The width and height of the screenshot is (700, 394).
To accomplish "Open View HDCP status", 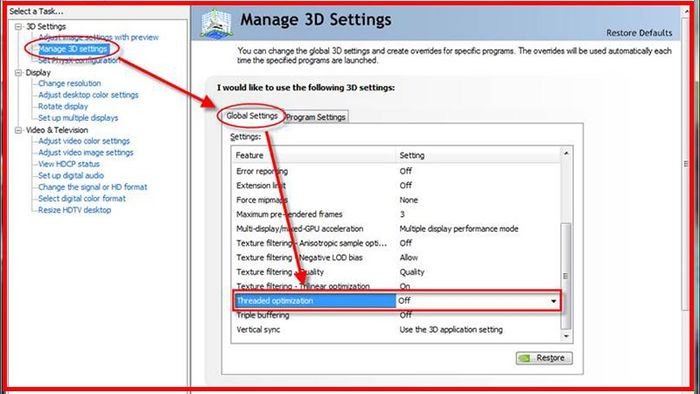I will (69, 164).
